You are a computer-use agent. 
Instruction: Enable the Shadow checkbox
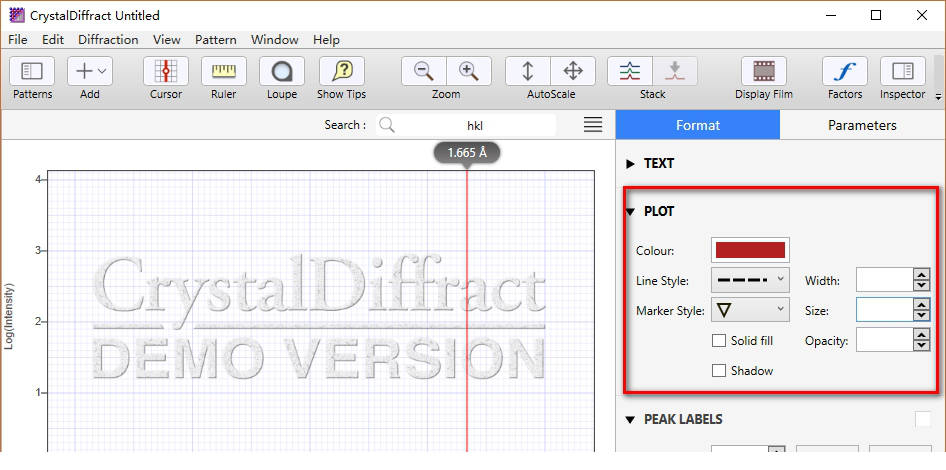(719, 370)
